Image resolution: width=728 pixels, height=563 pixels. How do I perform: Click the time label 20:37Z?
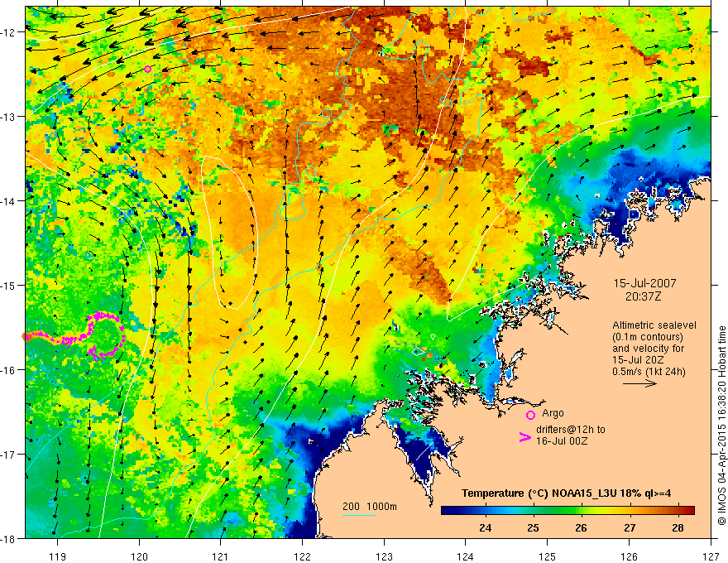[x=643, y=296]
